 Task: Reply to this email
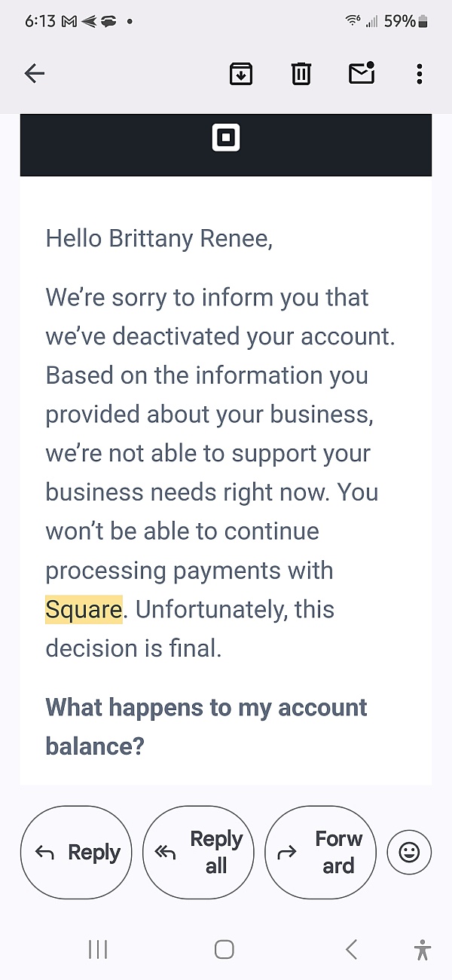76,853
